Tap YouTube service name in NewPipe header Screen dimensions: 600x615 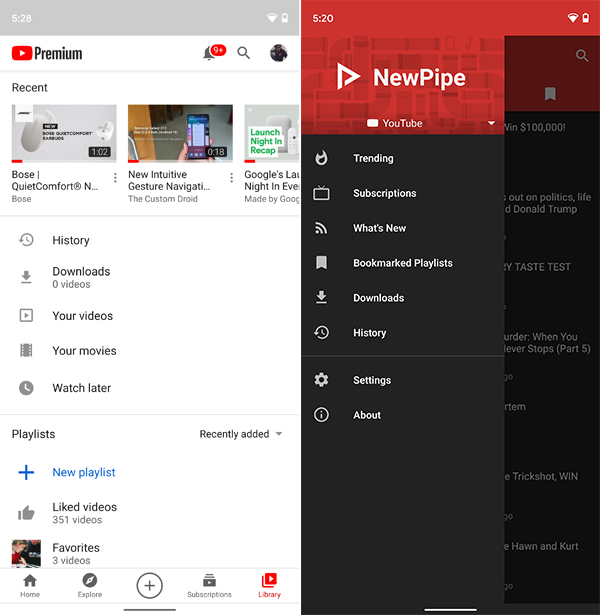[402, 123]
